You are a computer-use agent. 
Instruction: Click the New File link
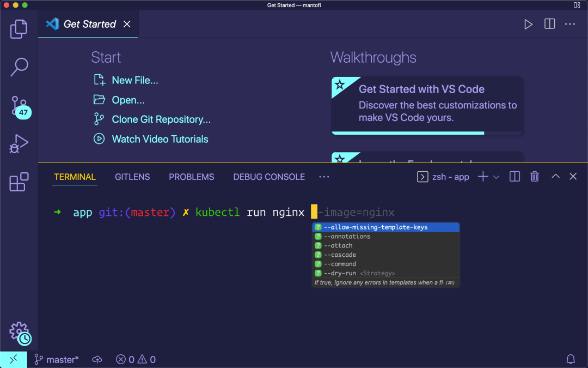click(135, 80)
